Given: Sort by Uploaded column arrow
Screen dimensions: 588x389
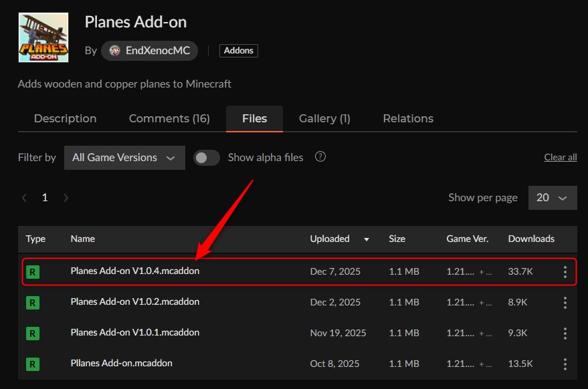Looking at the screenshot, I should (x=366, y=239).
